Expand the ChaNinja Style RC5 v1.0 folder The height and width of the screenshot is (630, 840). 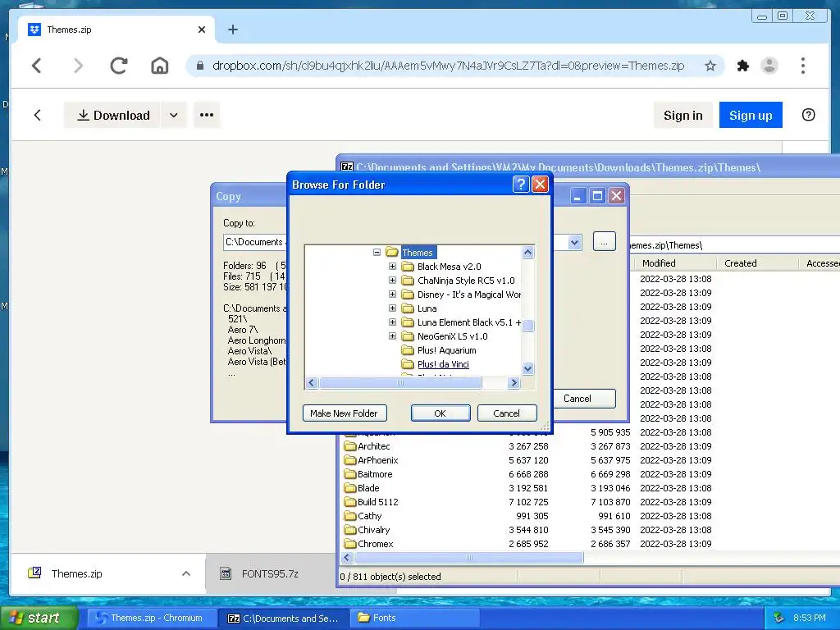click(392, 281)
